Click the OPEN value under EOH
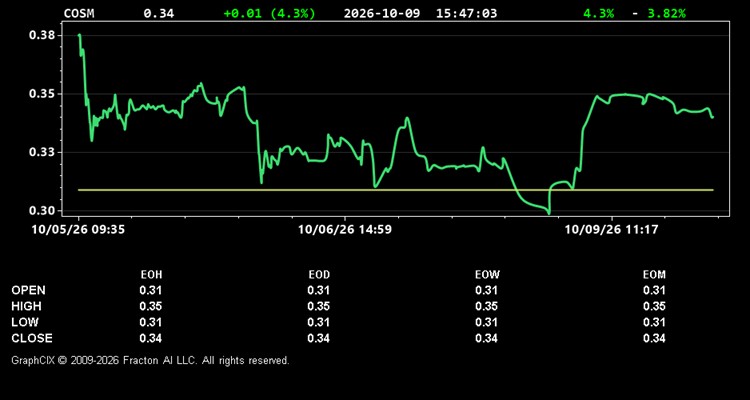 pyautogui.click(x=151, y=290)
